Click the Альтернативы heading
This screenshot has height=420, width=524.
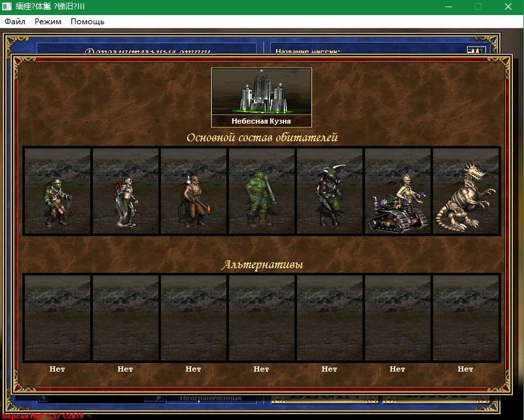coord(262,265)
